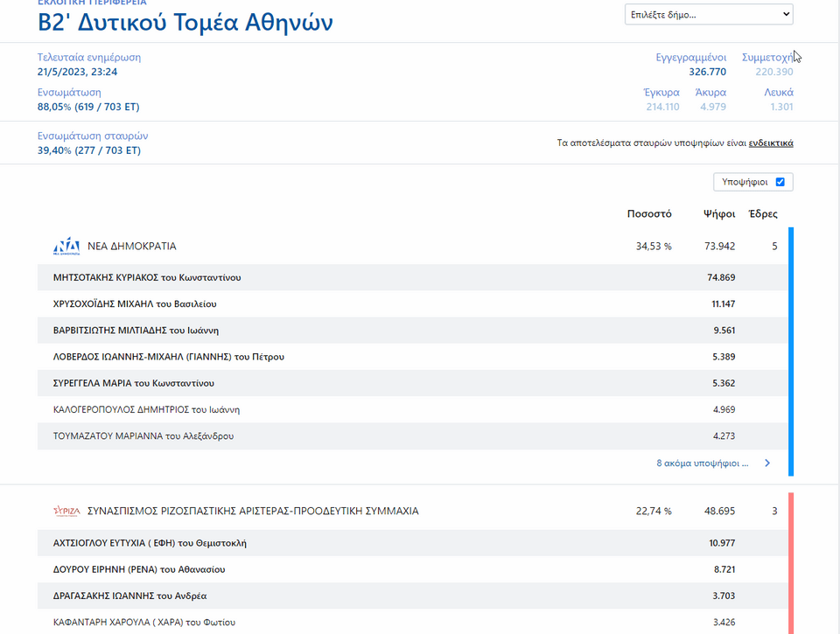Click candidate ΑΧΤΣΙΟΓΛΟΥ ΕΥΤΥΧΙΑ row
The height and width of the screenshot is (634, 840).
click(412, 543)
